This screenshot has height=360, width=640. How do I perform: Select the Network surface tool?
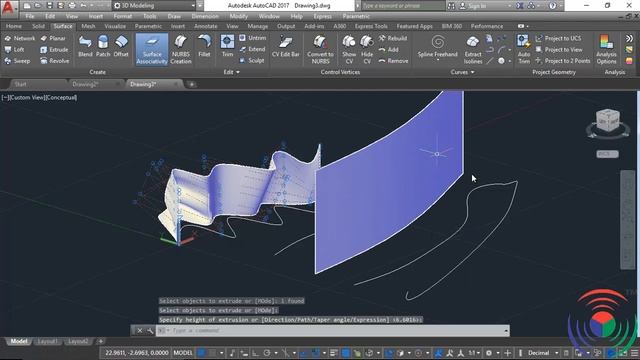20,38
